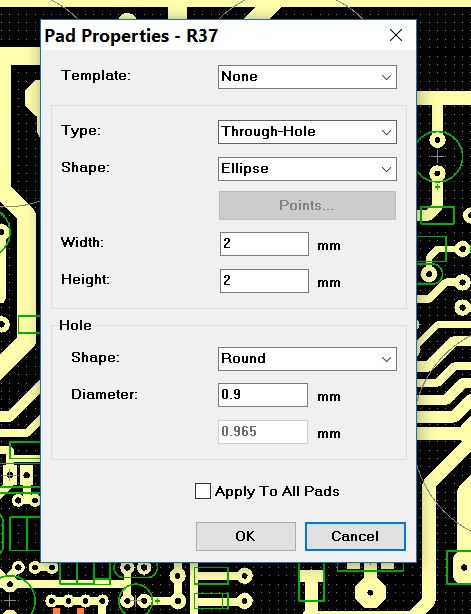Image resolution: width=471 pixels, height=614 pixels.
Task: Click the Type: label text
Action: click(81, 130)
